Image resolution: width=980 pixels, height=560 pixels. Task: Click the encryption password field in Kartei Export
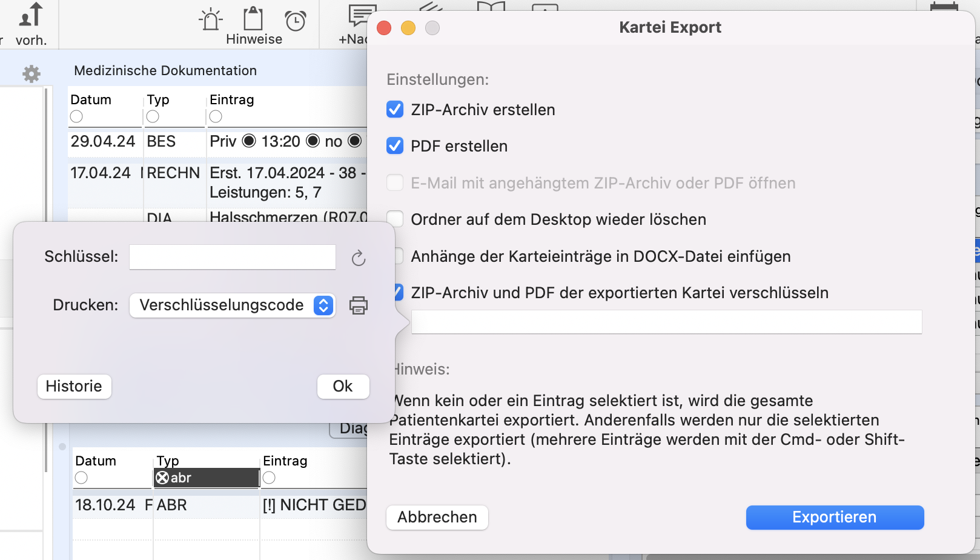point(667,322)
